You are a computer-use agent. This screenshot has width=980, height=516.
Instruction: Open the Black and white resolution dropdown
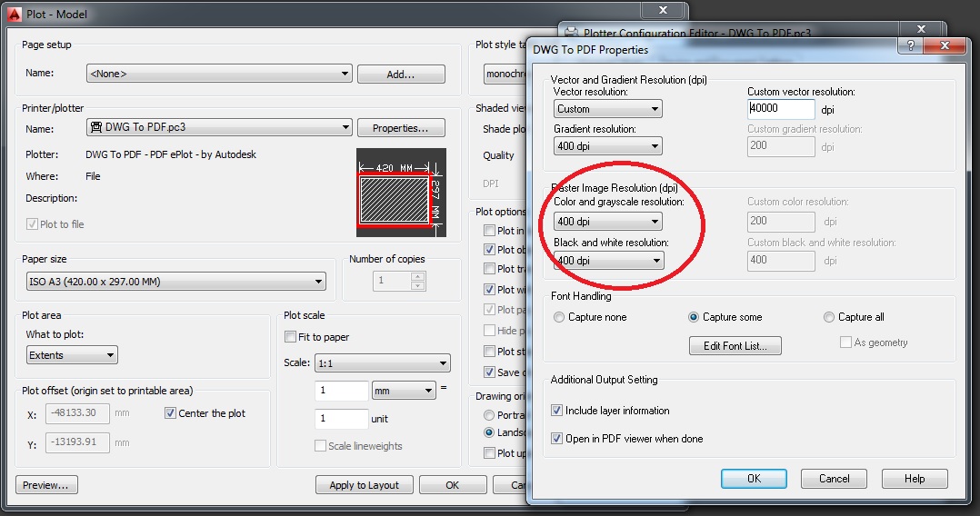point(608,261)
